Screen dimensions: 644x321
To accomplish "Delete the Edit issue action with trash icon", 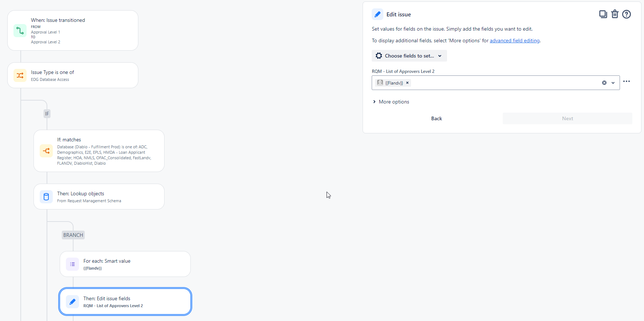I will click(615, 14).
